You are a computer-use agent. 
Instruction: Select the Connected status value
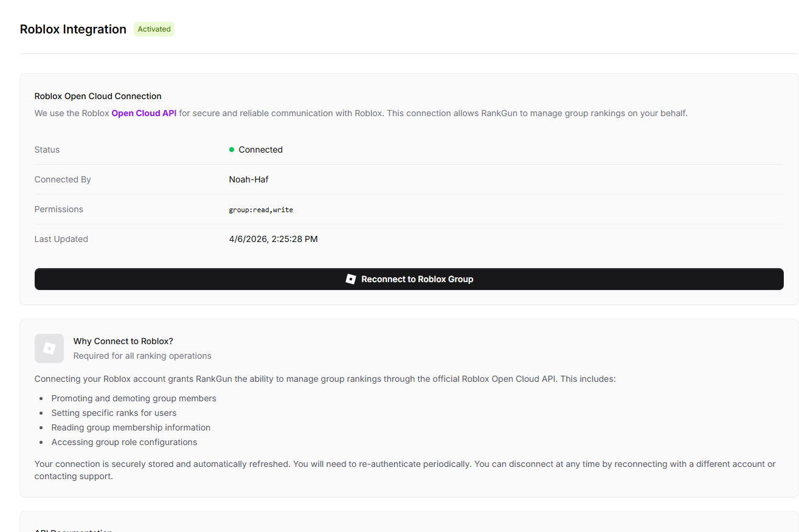tap(260, 150)
